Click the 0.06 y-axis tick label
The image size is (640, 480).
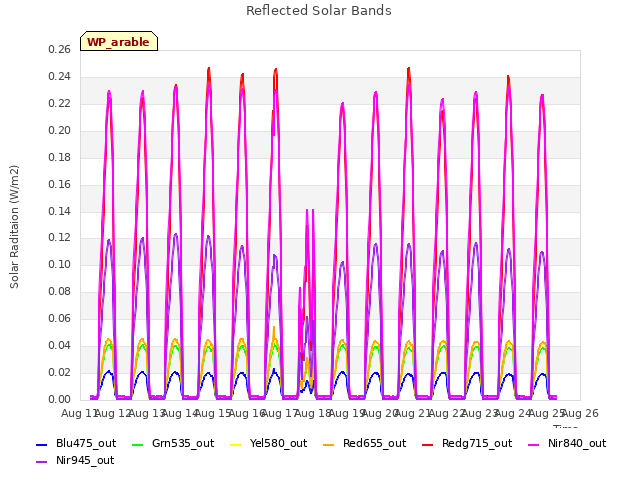[x=59, y=318]
